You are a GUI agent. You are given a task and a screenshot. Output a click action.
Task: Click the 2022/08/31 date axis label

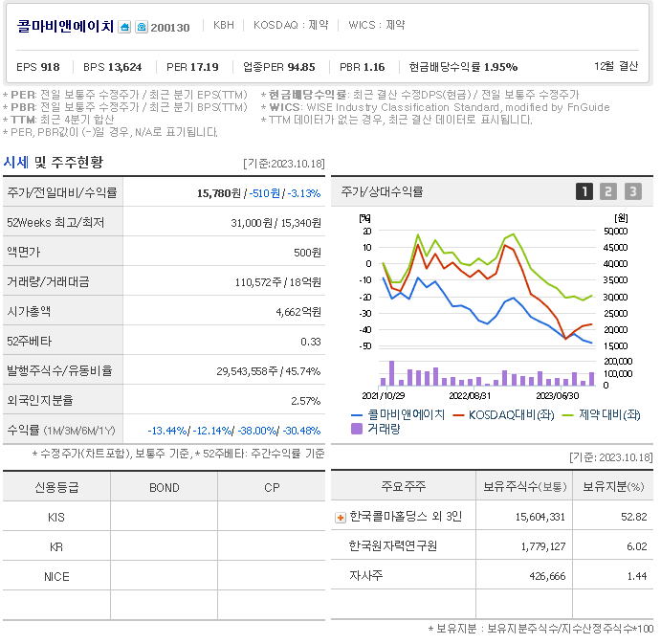[470, 396]
